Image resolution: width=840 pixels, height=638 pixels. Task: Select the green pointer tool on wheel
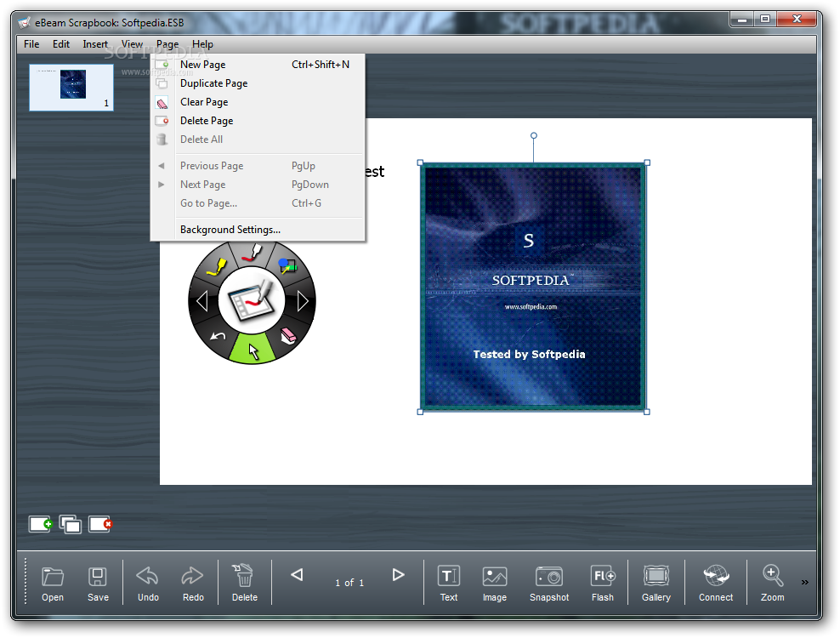coord(253,350)
